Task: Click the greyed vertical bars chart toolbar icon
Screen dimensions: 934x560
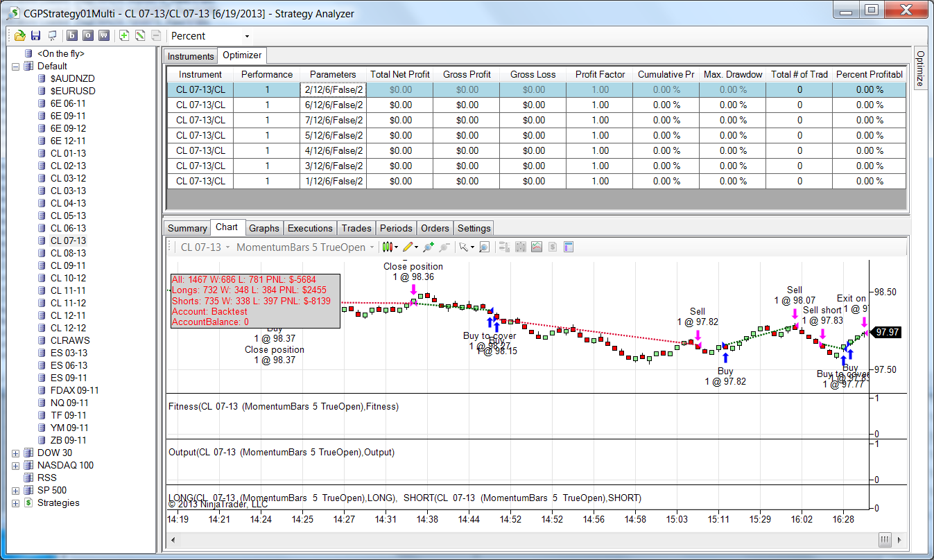Action: pyautogui.click(x=520, y=247)
